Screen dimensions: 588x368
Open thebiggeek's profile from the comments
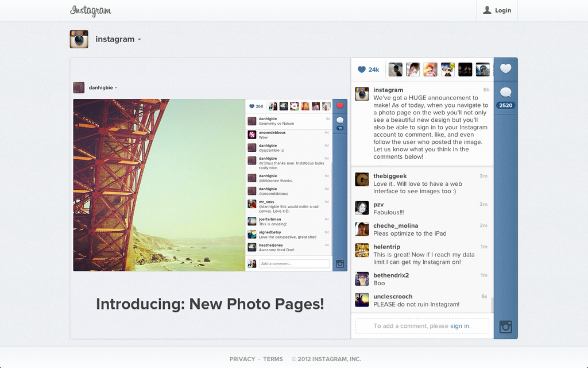tap(390, 176)
